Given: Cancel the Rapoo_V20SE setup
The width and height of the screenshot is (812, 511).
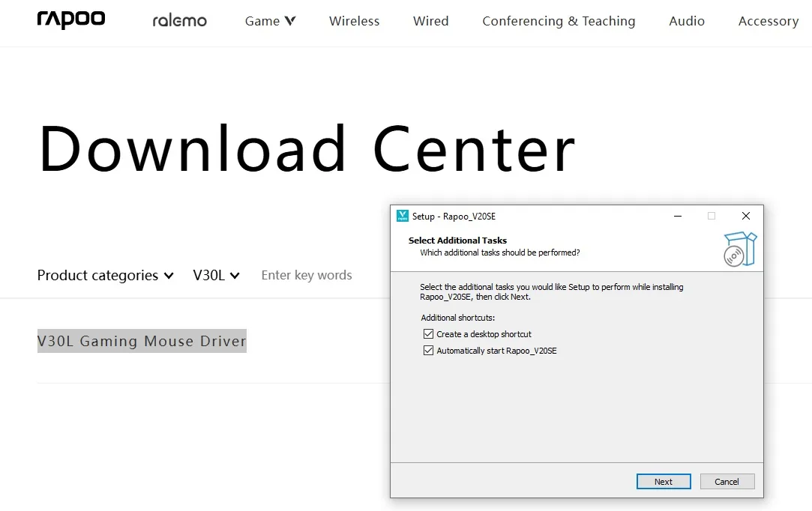Looking at the screenshot, I should [x=727, y=482].
